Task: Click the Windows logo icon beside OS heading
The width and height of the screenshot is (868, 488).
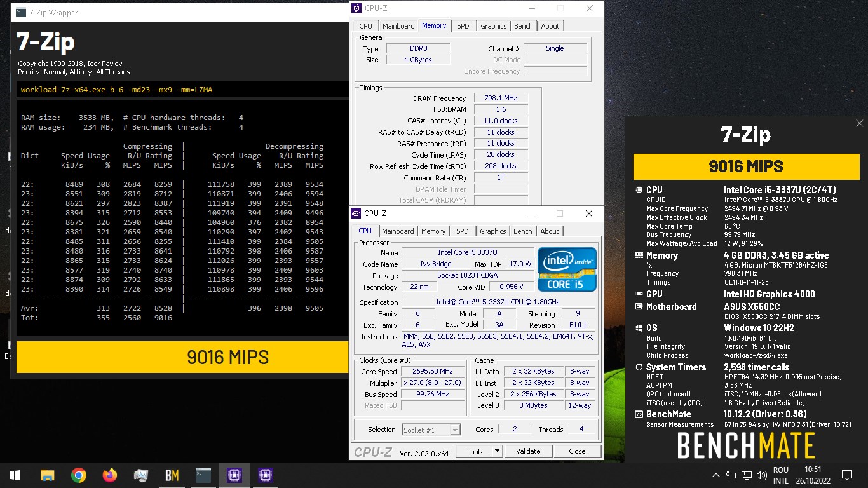Action: 639,329
